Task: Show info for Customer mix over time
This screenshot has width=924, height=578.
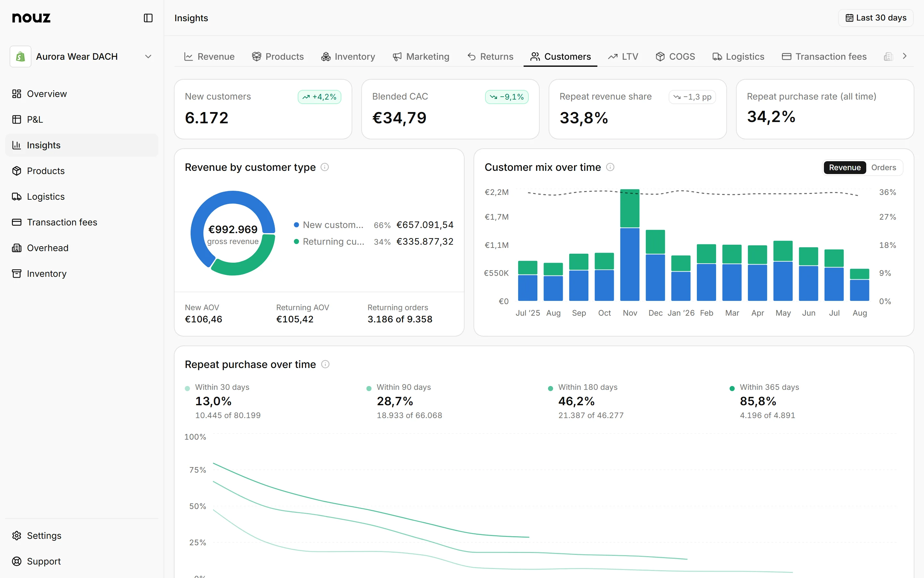Action: (x=610, y=167)
